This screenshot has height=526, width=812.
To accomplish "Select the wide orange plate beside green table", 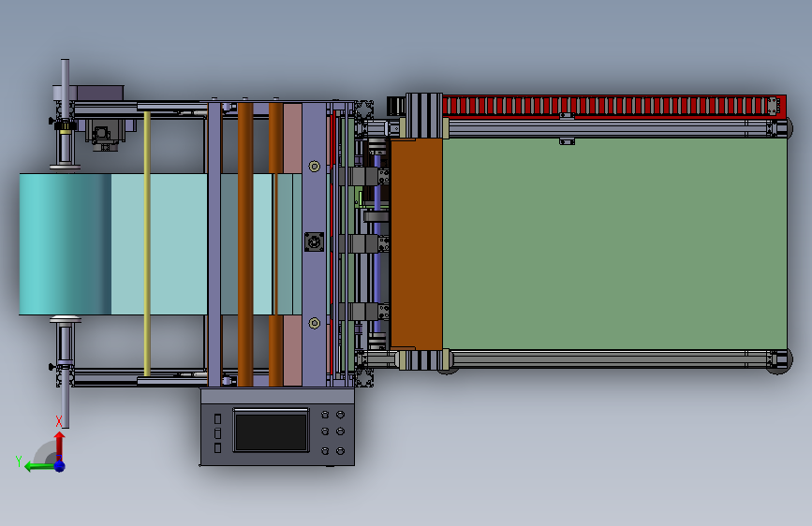I will [x=417, y=243].
